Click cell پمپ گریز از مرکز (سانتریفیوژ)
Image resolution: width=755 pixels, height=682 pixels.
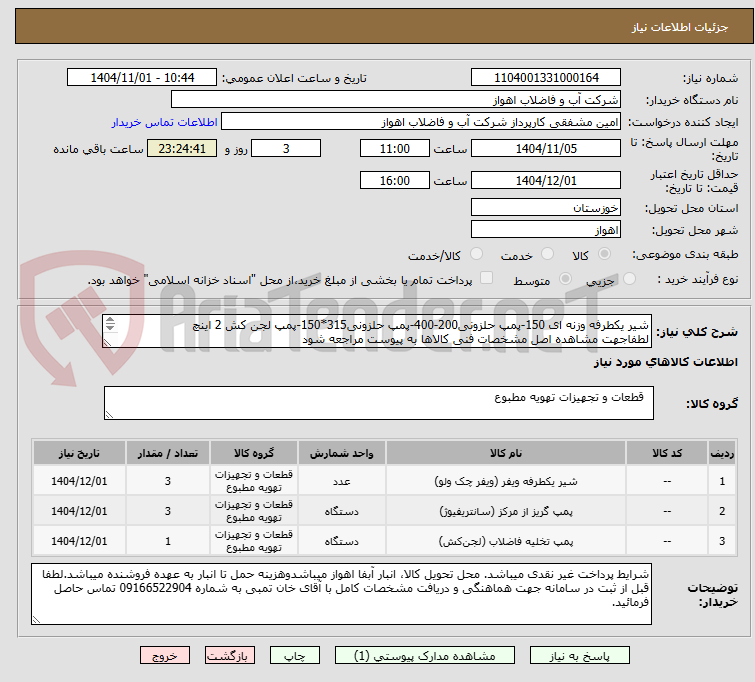pos(506,511)
